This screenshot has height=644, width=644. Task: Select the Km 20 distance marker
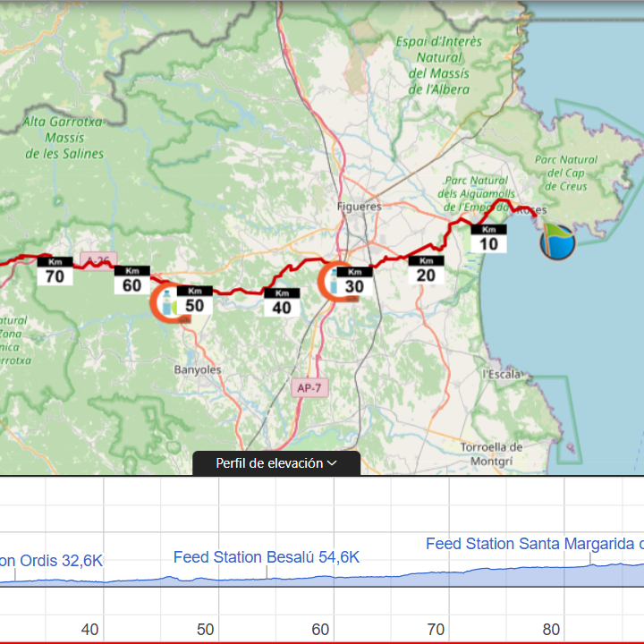click(426, 270)
